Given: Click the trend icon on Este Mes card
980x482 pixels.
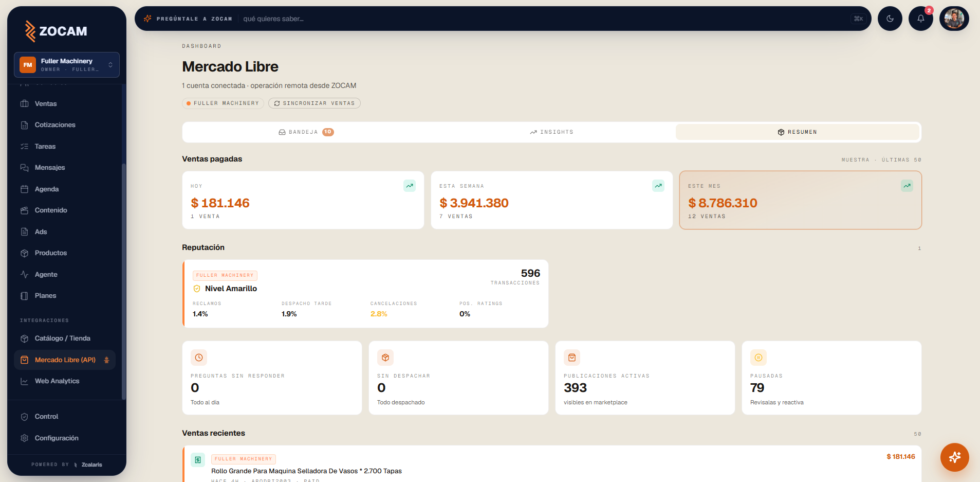Looking at the screenshot, I should point(907,186).
